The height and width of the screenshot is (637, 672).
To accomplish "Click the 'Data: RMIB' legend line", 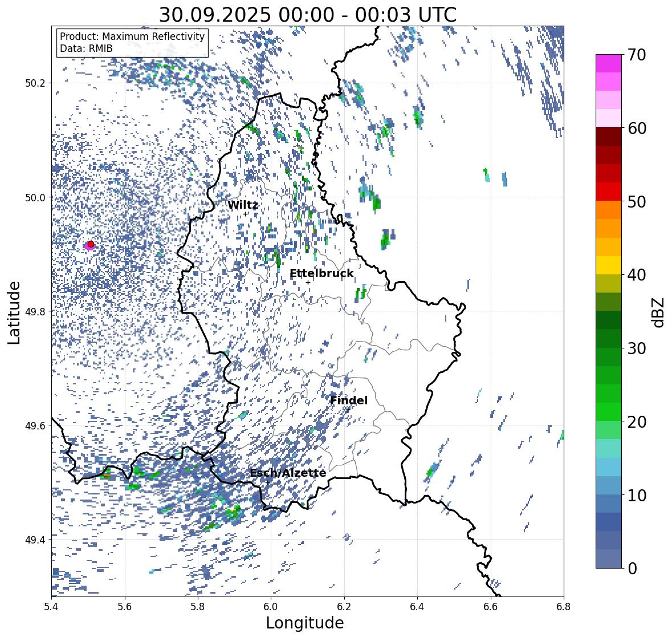I will click(86, 48).
